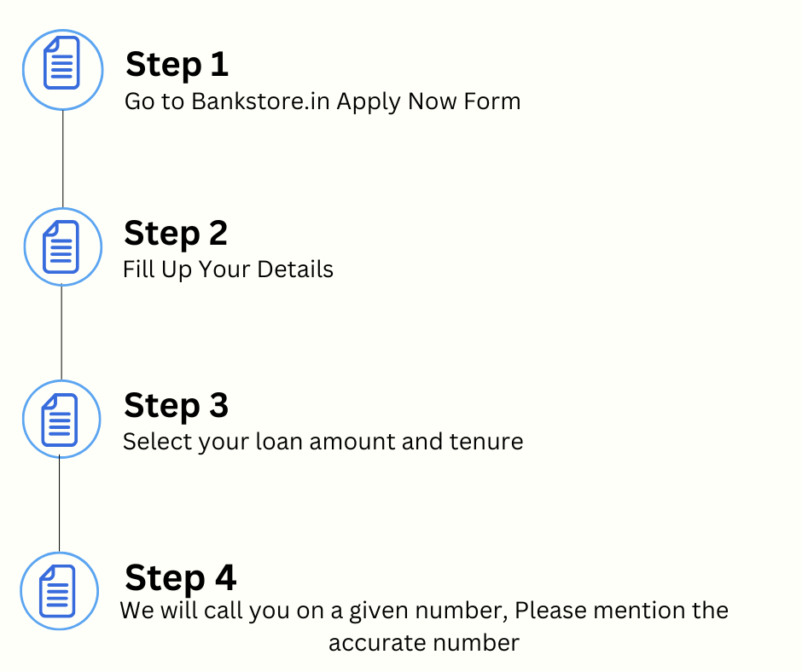Click connector line between Step 3 and Step 4
This screenshot has width=802, height=672.
[60, 504]
